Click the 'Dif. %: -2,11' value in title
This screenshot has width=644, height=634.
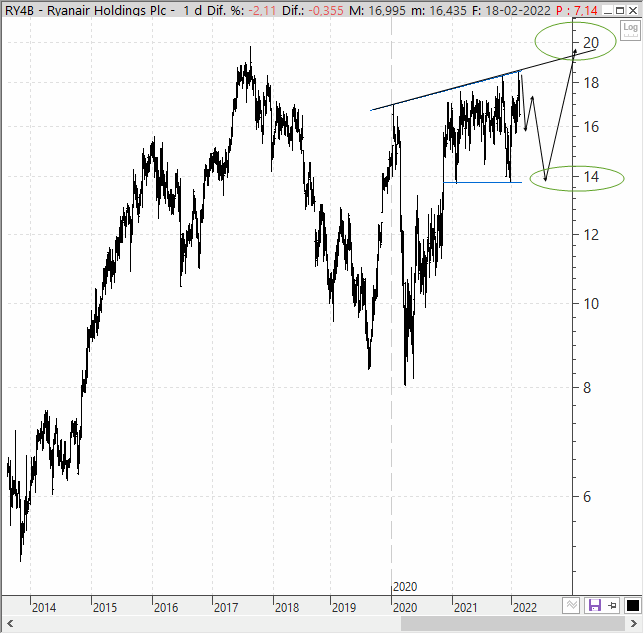[x=241, y=10]
